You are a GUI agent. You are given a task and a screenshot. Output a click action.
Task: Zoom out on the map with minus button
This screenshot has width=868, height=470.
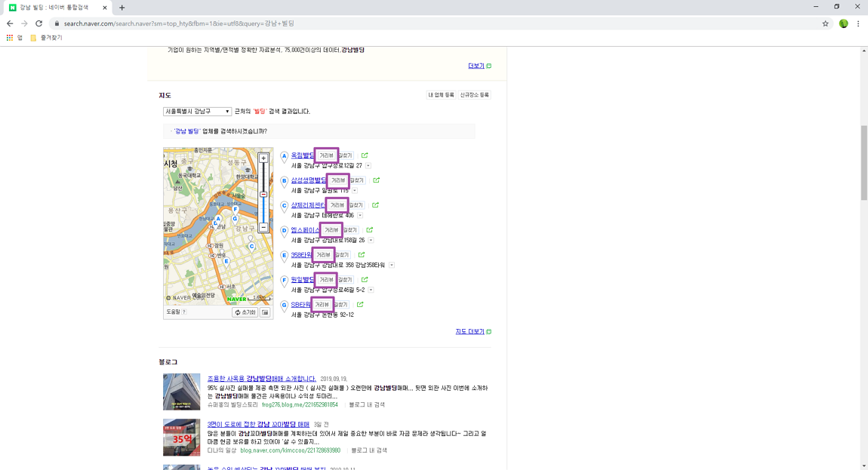tap(263, 228)
